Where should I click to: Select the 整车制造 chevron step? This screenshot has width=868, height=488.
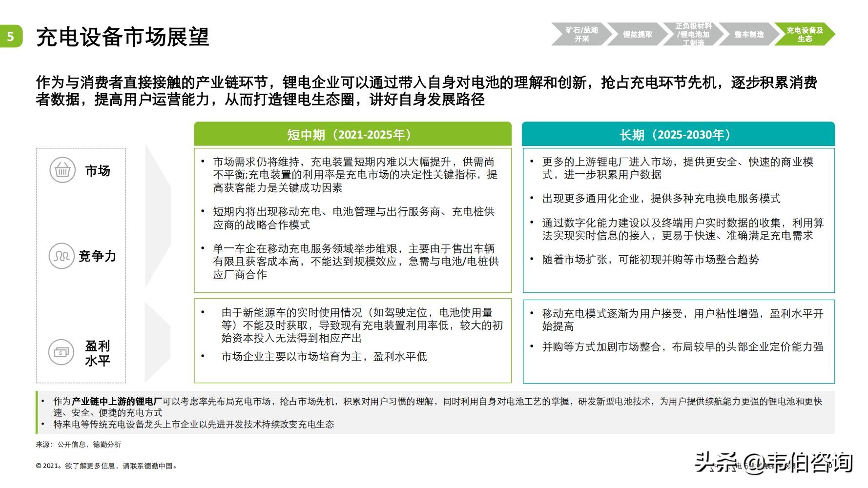pos(749,34)
